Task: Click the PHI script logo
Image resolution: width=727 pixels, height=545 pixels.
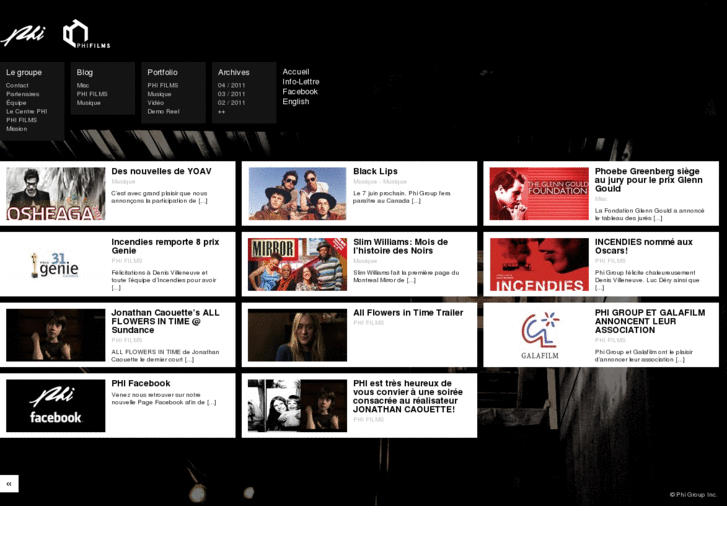Action: 23,35
